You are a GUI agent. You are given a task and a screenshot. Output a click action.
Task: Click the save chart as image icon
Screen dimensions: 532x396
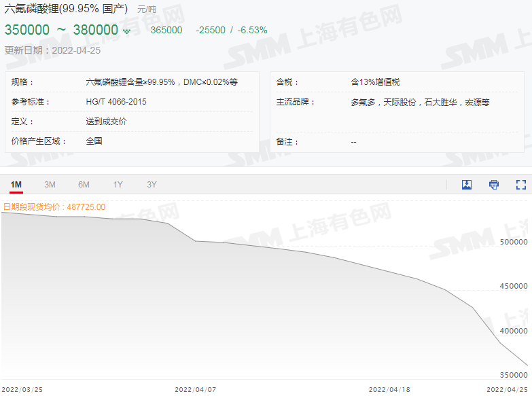tap(467, 185)
